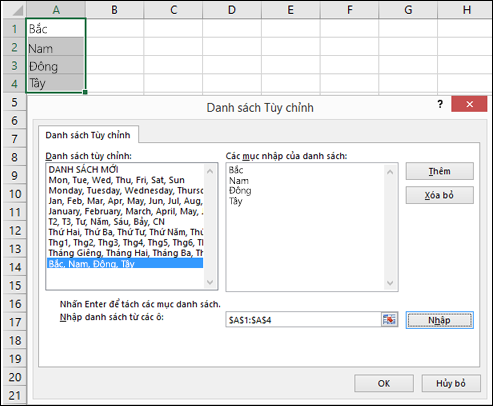Select row 5 header

15,102
